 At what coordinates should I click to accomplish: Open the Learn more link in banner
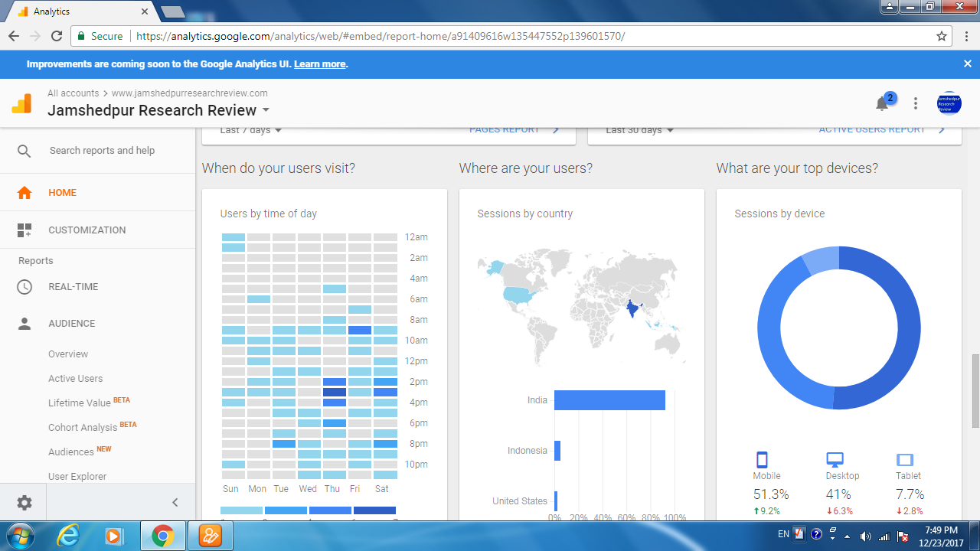click(x=319, y=64)
